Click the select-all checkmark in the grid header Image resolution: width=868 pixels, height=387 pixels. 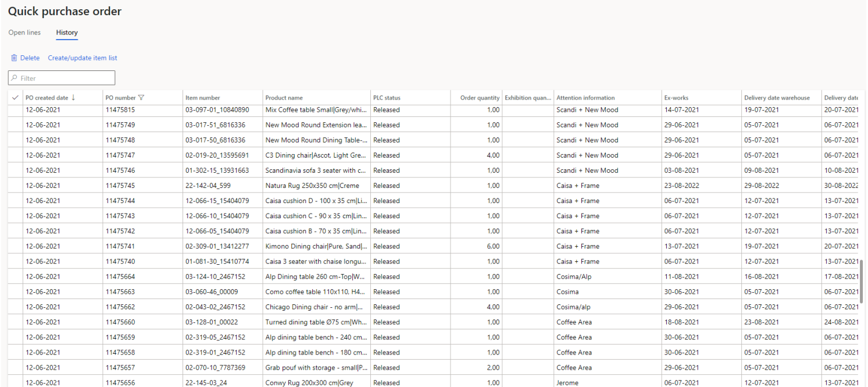(x=15, y=98)
